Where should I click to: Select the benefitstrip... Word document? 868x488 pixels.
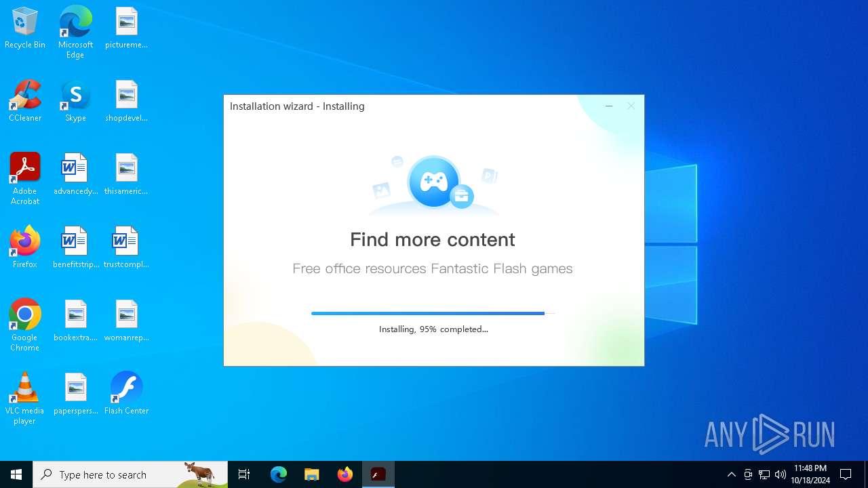point(75,248)
